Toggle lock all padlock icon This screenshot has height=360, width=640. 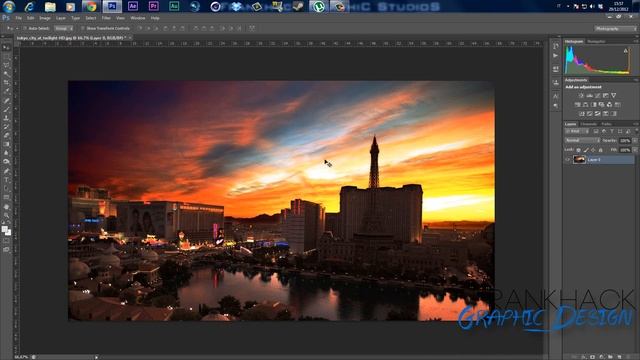pos(600,150)
